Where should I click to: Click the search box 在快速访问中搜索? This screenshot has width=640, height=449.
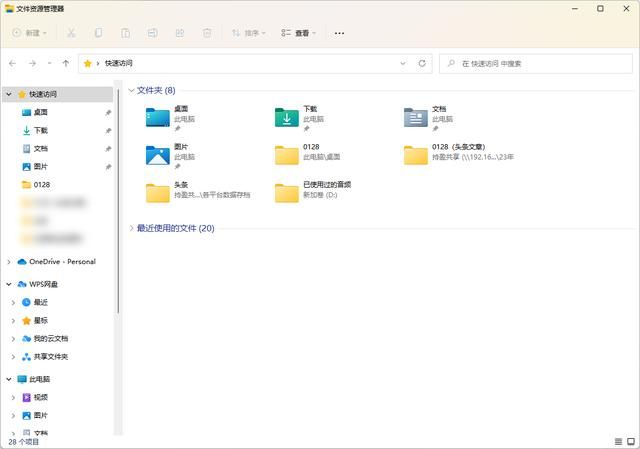536,64
